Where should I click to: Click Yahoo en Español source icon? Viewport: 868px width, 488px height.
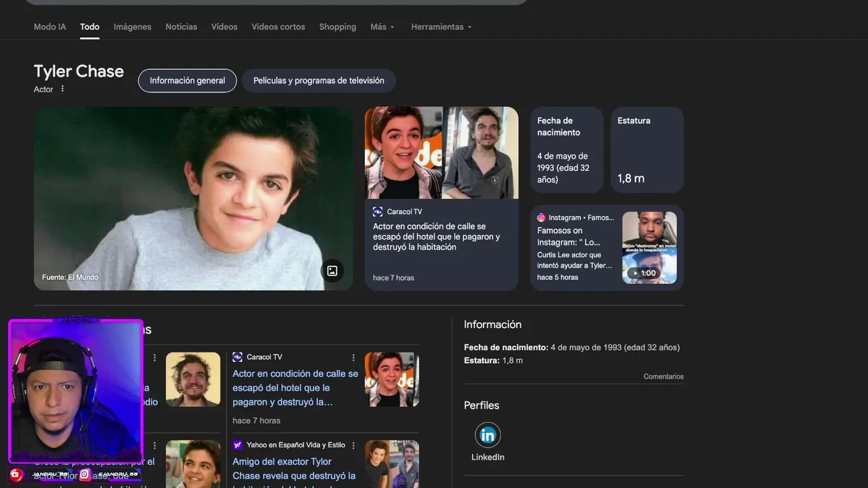(237, 445)
